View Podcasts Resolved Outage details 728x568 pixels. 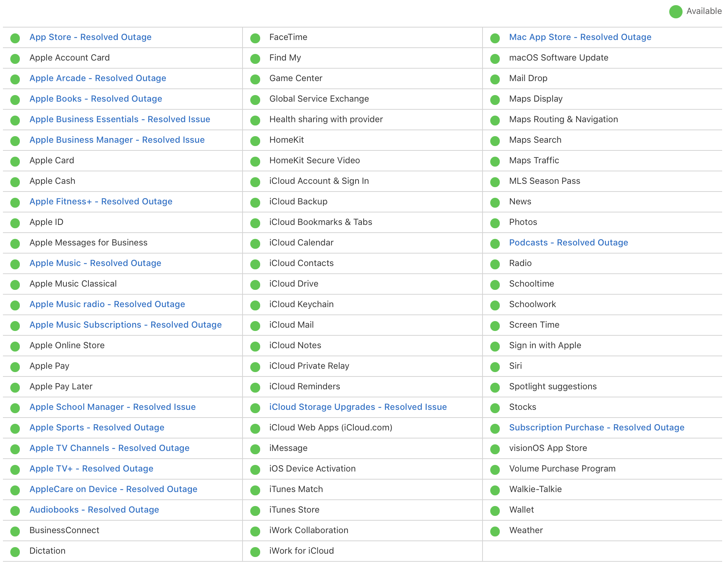click(x=568, y=243)
